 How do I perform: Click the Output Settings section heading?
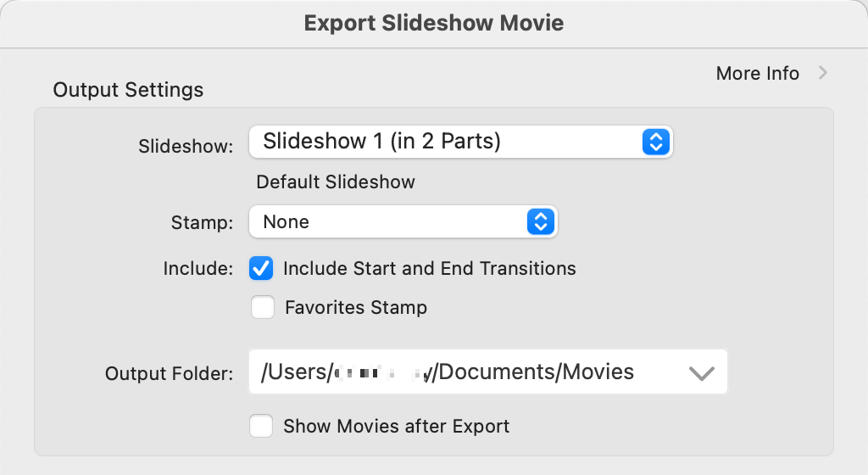128,90
